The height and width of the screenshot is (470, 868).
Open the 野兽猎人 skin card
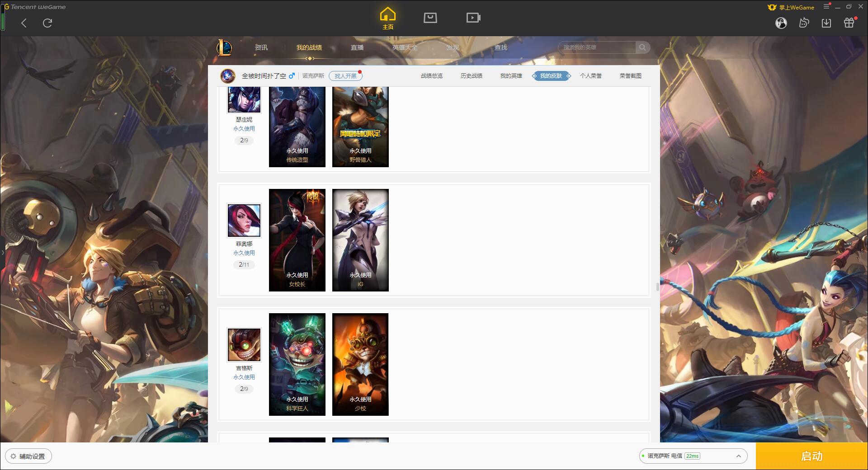pos(360,127)
